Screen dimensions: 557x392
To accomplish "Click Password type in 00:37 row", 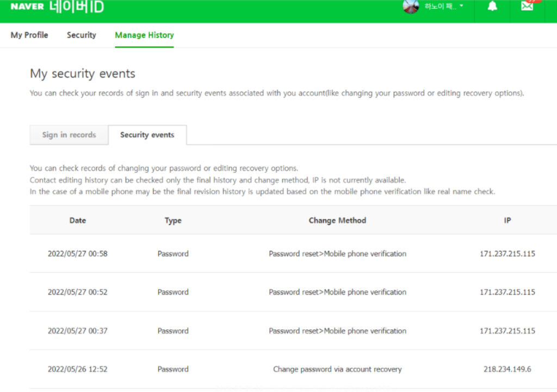I will tap(173, 331).
